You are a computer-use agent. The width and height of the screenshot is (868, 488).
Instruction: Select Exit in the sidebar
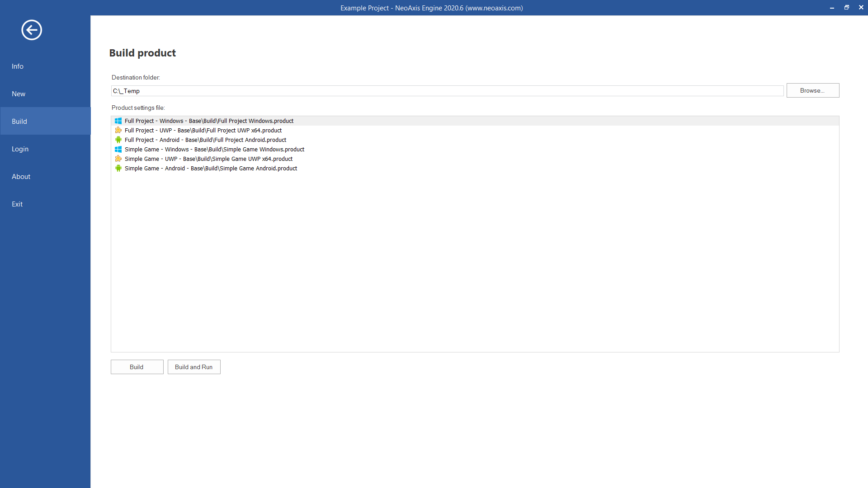click(x=17, y=204)
